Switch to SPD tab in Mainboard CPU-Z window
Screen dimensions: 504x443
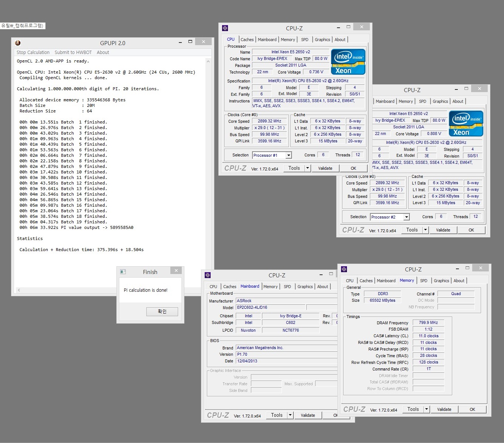pos(287,287)
